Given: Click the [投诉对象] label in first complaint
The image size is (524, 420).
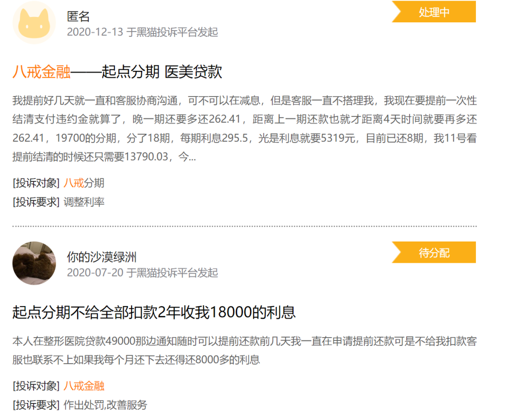Looking at the screenshot, I should (36, 183).
